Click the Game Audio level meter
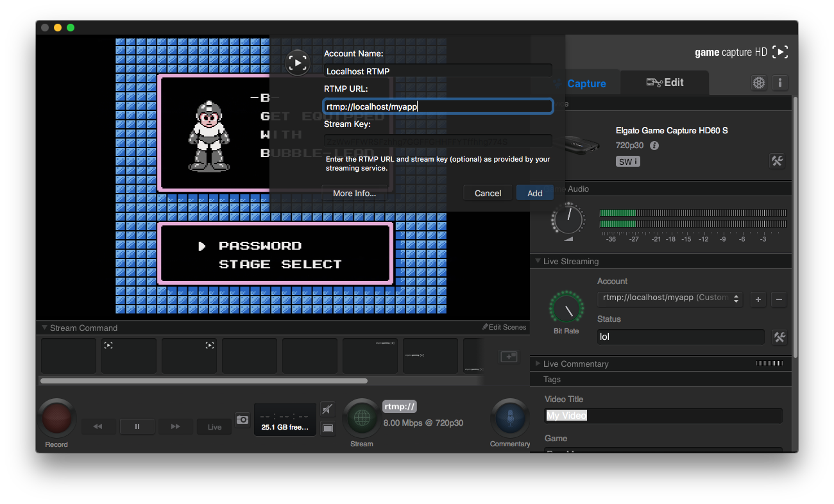 click(693, 218)
